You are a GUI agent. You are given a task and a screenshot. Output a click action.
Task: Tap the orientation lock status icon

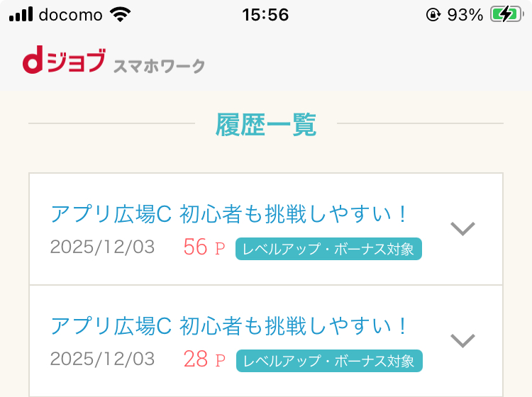[x=433, y=15]
